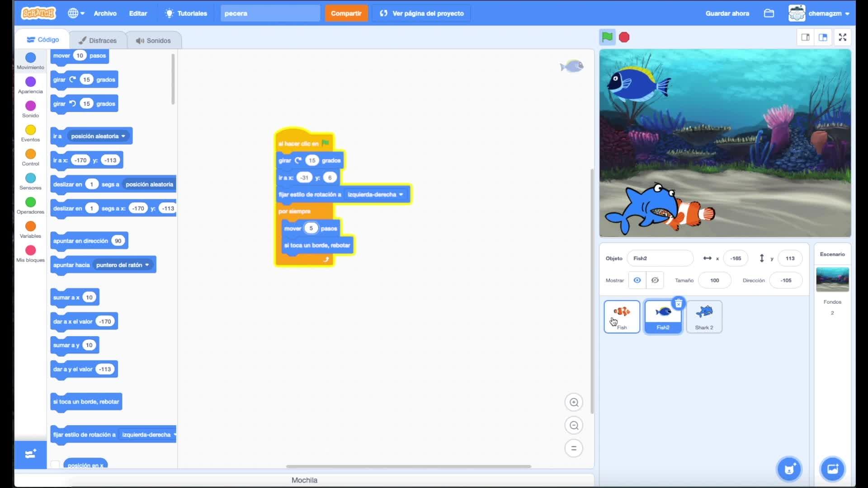Open the Archivo menu
The width and height of the screenshot is (868, 488).
pyautogui.click(x=105, y=13)
